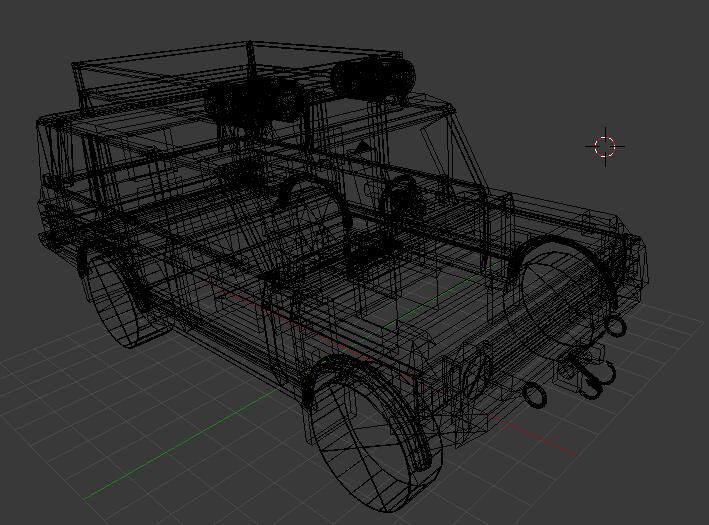Select the wireframe jeep model
Image resolution: width=709 pixels, height=525 pixels.
pyautogui.click(x=341, y=276)
